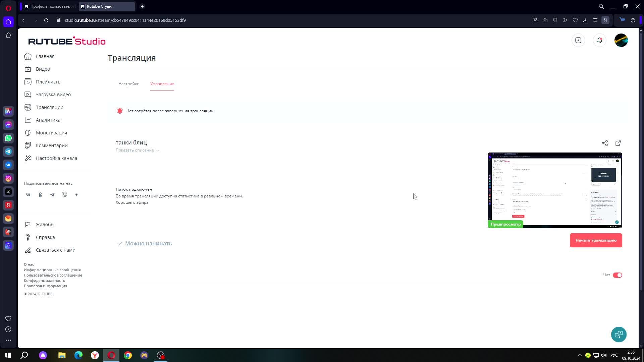This screenshot has height=362, width=644.
Task: Click the address bar URL
Action: coord(125,20)
